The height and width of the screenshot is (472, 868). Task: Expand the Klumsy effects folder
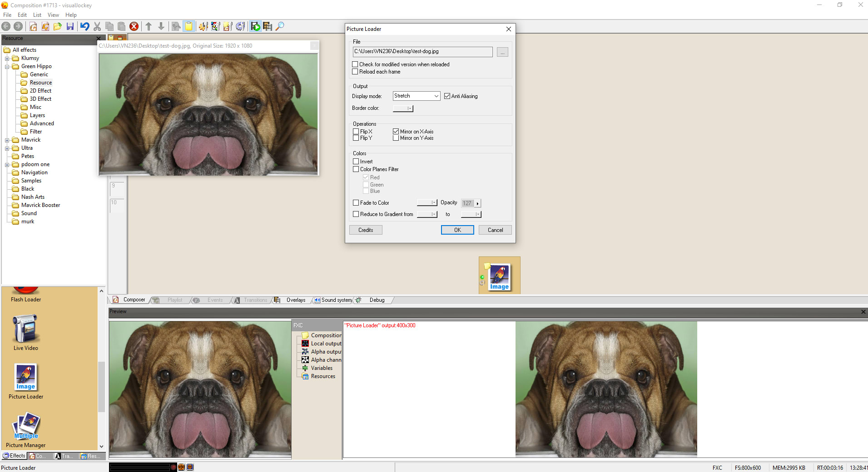(7, 59)
